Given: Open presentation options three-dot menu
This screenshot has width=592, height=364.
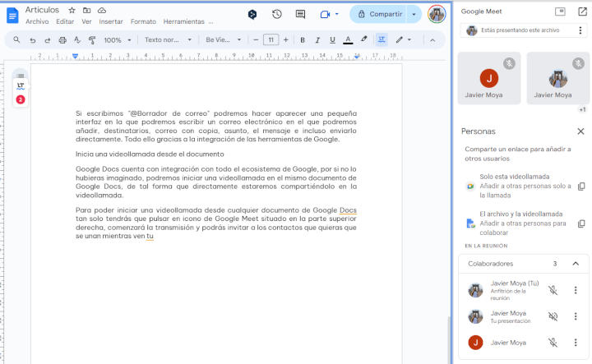Looking at the screenshot, I should click(580, 30).
